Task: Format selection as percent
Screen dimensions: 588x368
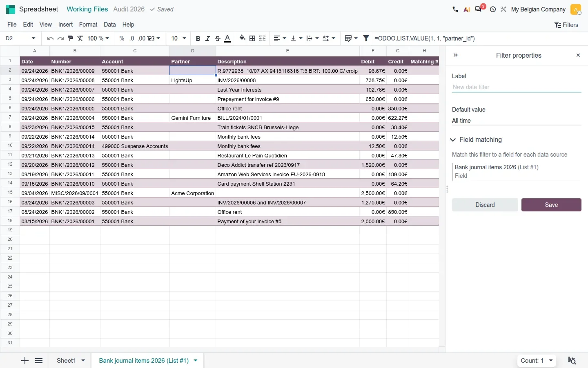Action: coord(122,38)
